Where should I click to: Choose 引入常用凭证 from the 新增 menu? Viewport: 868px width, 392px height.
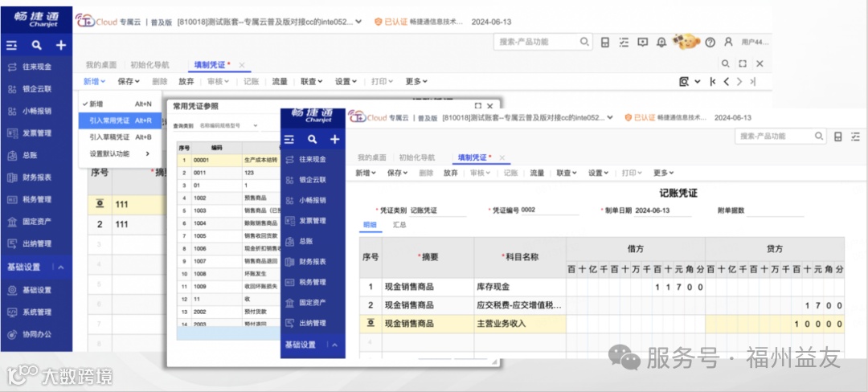tap(120, 120)
